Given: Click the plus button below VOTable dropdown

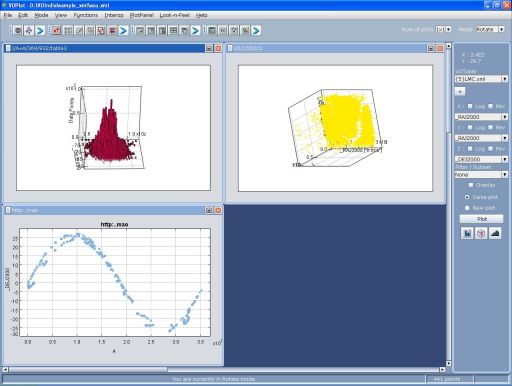Looking at the screenshot, I should coord(460,91).
